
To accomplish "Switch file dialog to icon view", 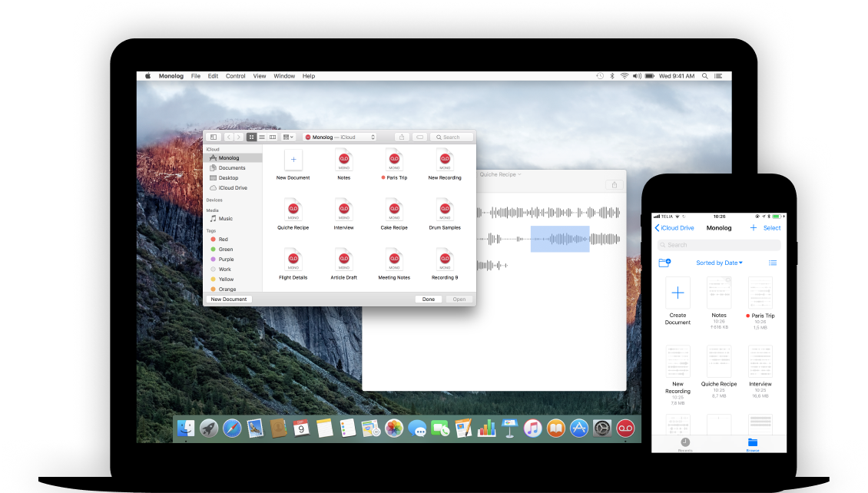I will click(251, 137).
